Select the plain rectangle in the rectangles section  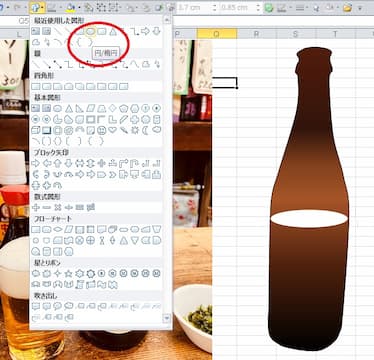click(x=36, y=87)
